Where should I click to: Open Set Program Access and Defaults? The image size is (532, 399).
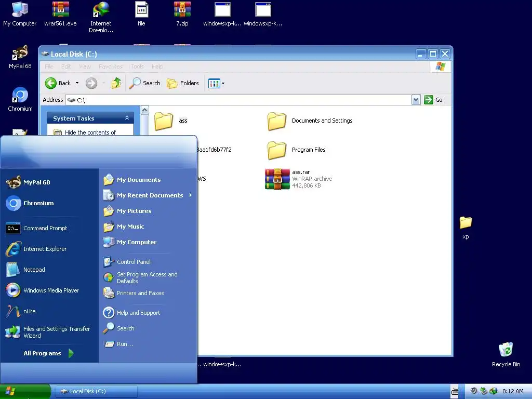click(x=140, y=277)
